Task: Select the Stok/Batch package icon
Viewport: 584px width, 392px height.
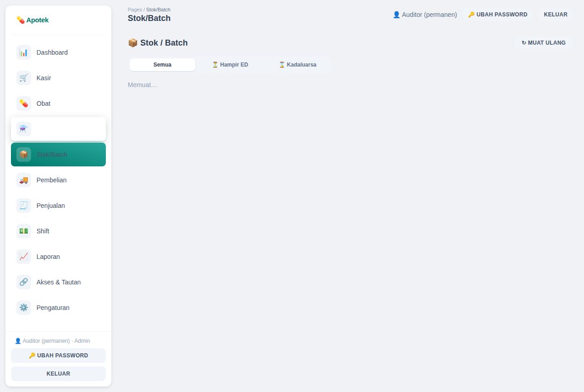Action: tap(24, 155)
